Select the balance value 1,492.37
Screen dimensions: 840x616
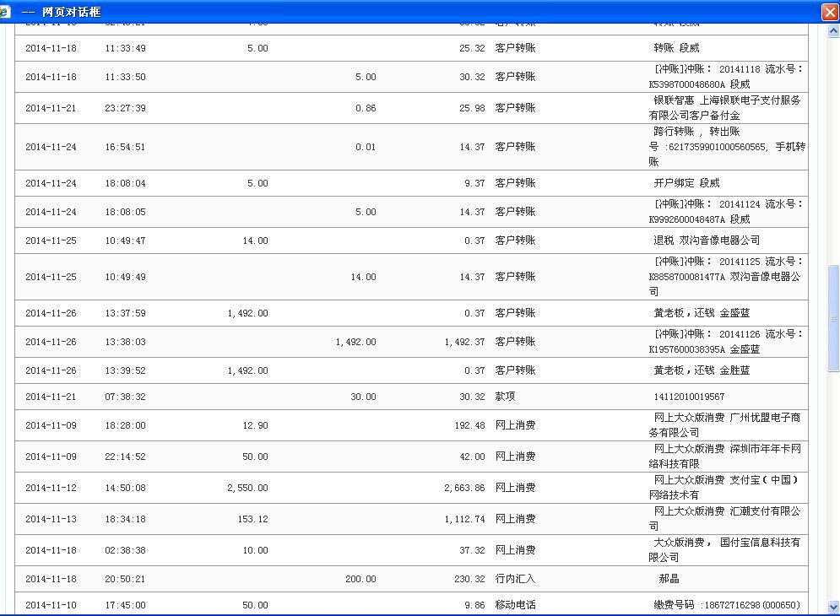coord(464,342)
